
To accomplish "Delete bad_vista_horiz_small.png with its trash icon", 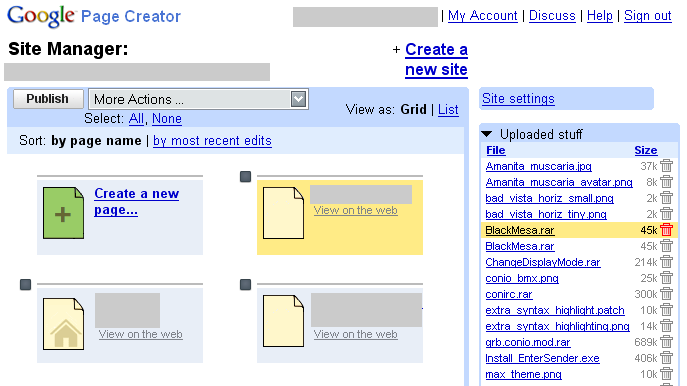I will (666, 198).
